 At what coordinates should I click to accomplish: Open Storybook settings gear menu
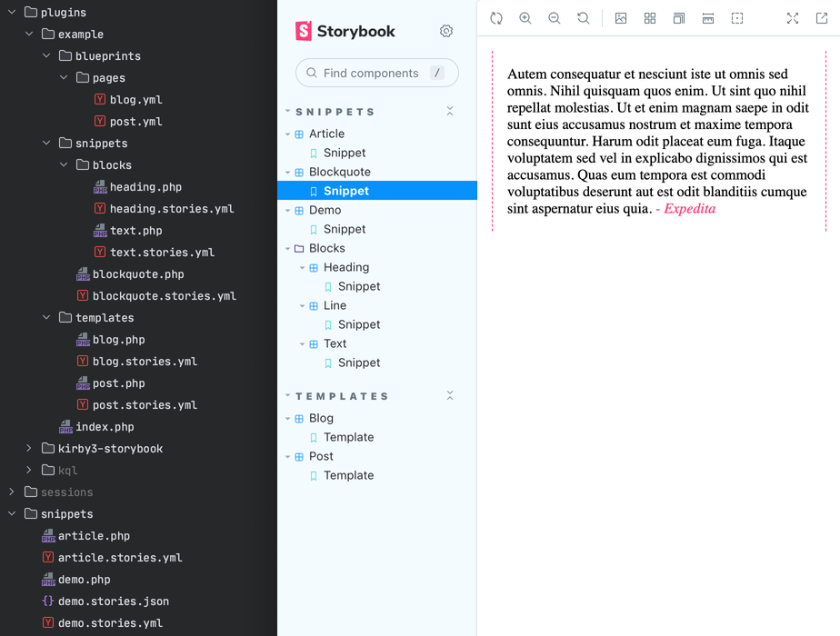[x=446, y=31]
